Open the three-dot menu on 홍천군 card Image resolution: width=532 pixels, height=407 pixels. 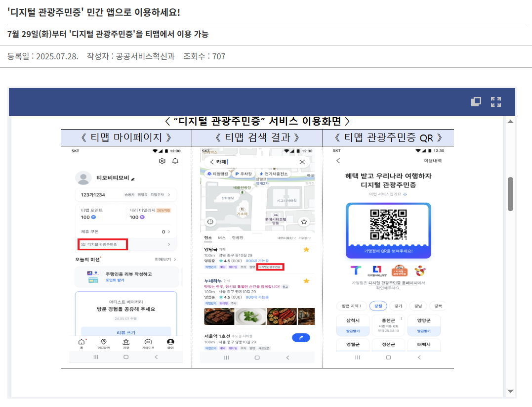point(401,318)
